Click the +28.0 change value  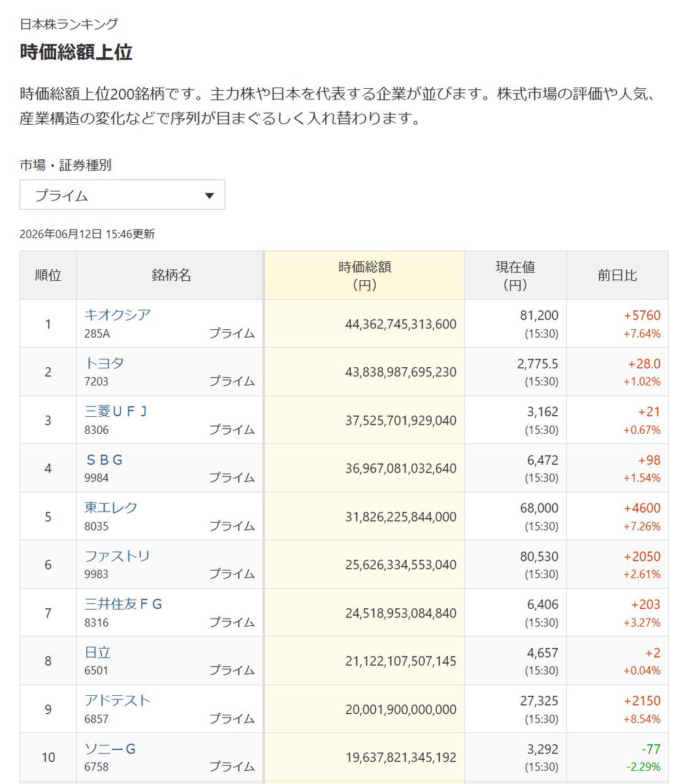tap(644, 363)
